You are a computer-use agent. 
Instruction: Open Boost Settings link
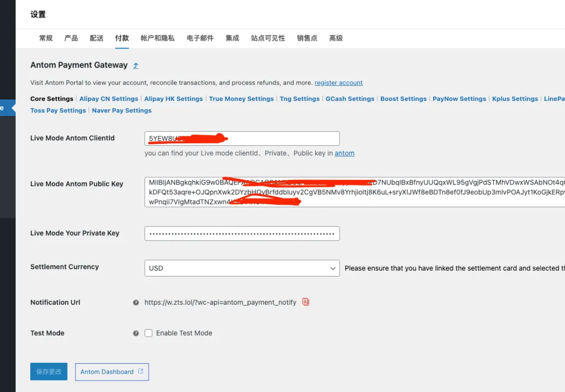coord(403,99)
